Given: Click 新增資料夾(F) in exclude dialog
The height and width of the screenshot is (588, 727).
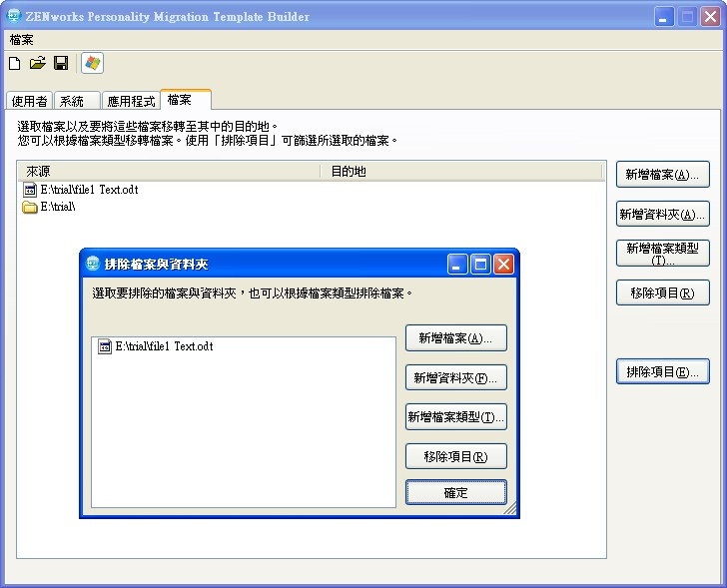Looking at the screenshot, I should [x=456, y=377].
